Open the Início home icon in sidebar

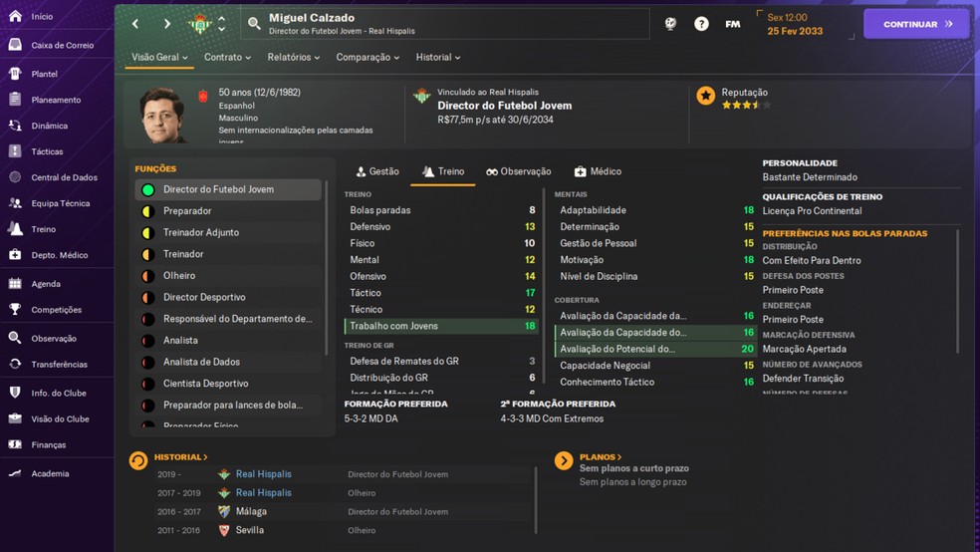pos(15,17)
